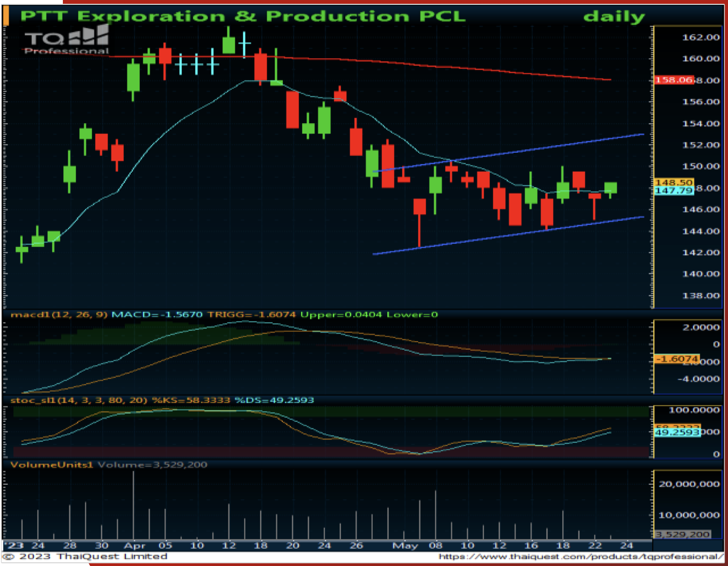Click the 160.00 price axis label

701,59
